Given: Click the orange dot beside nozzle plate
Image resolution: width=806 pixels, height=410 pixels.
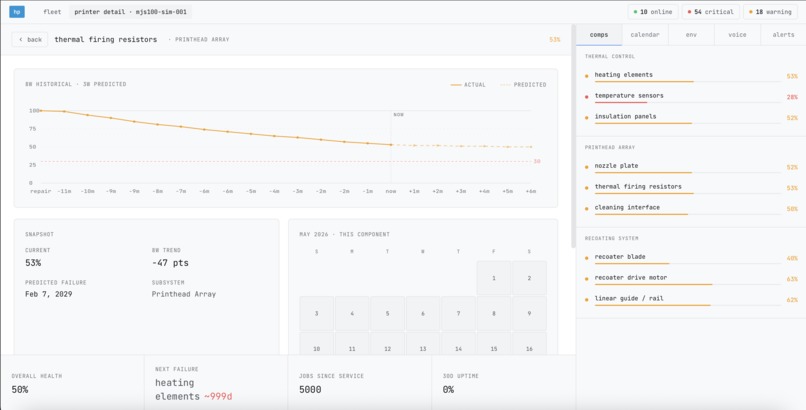Looking at the screenshot, I should (x=587, y=167).
